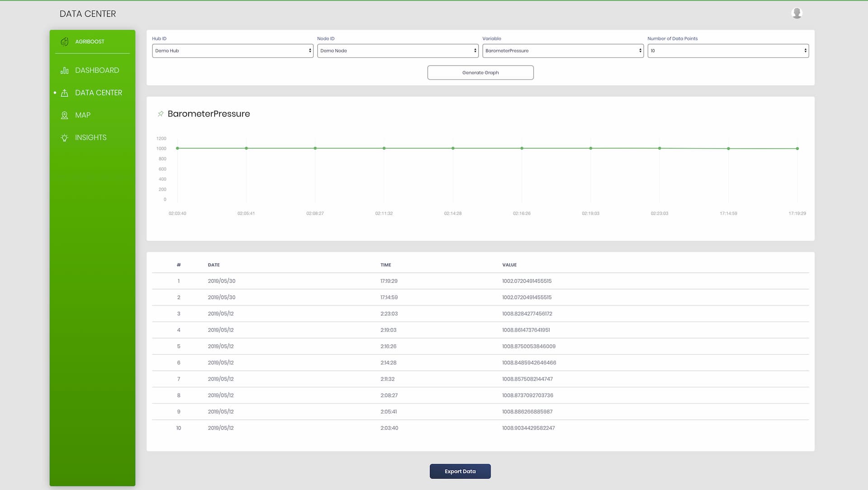Select table row 1 dated 2019/05/30

480,281
